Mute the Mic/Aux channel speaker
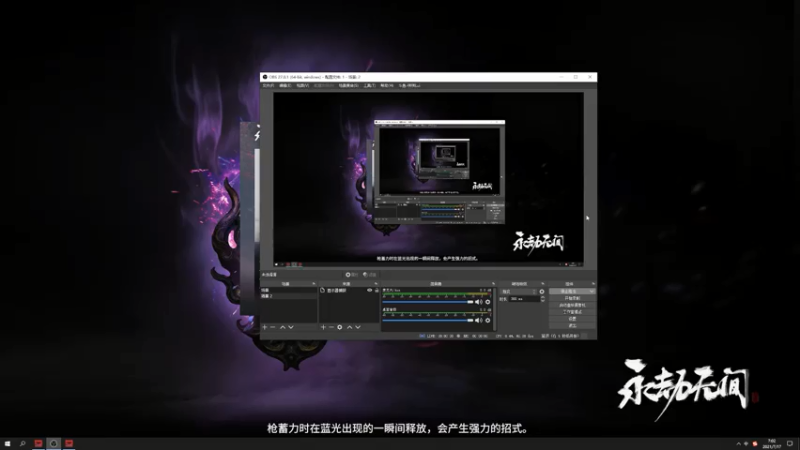 478,302
